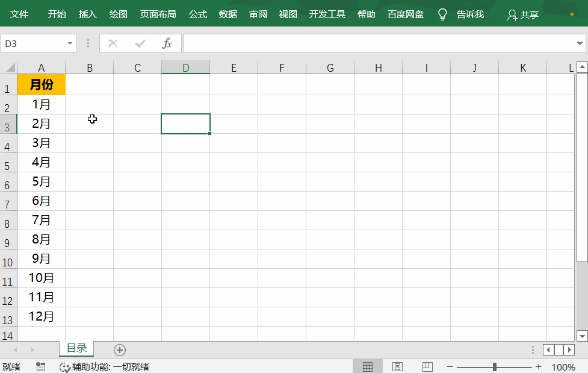This screenshot has width=588, height=373.
Task: Click the 100% zoom level
Action: 563,367
